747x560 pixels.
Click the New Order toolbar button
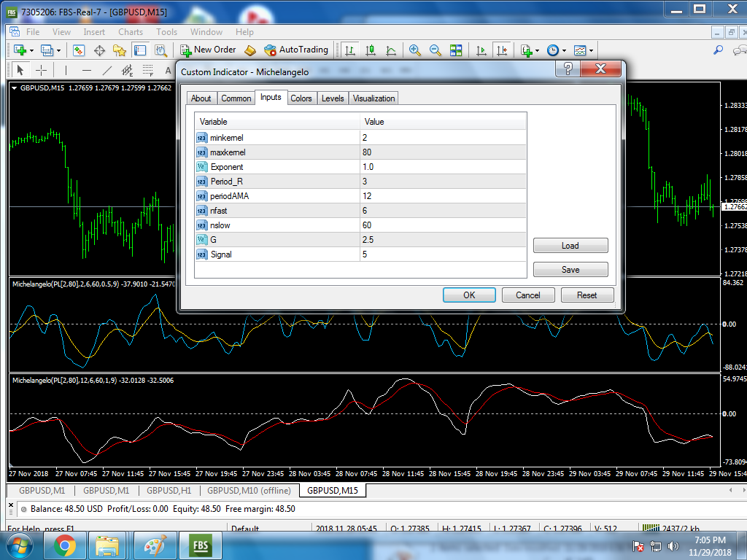pyautogui.click(x=208, y=50)
